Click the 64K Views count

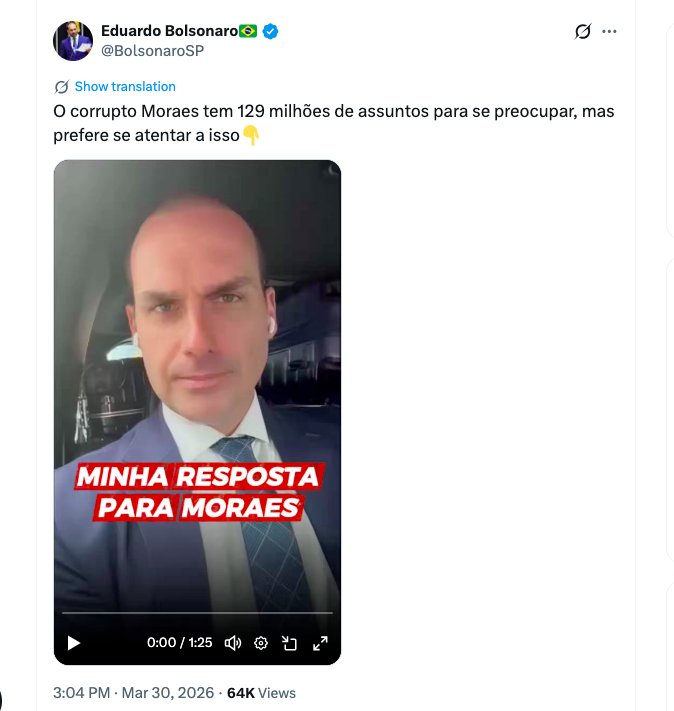pyautogui.click(x=261, y=693)
